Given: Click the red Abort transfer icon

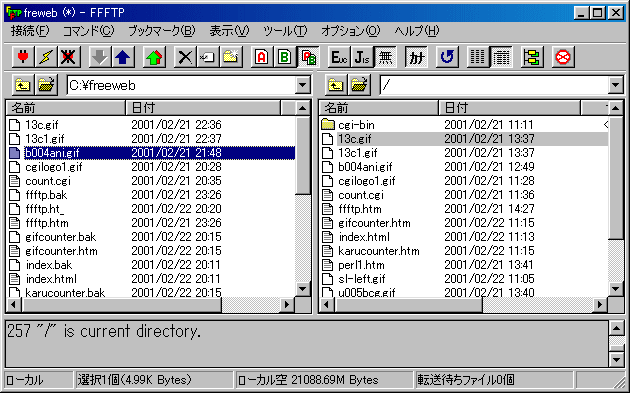Looking at the screenshot, I should [x=563, y=57].
